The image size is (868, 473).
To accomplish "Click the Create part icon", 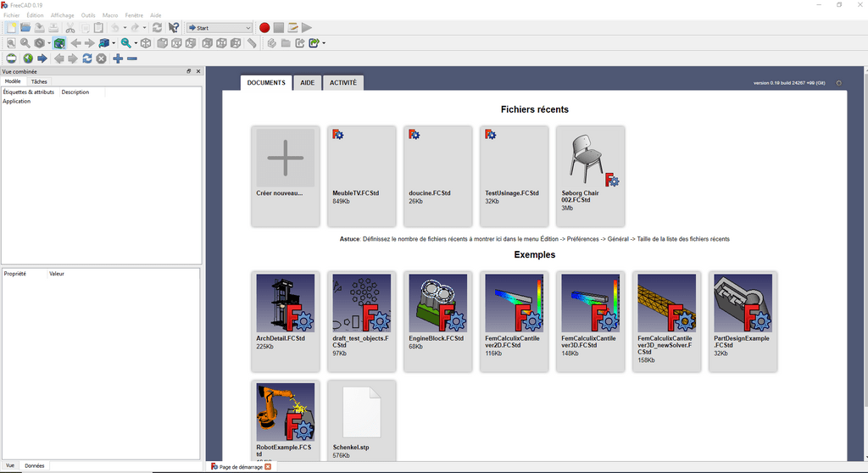I will 272,43.
